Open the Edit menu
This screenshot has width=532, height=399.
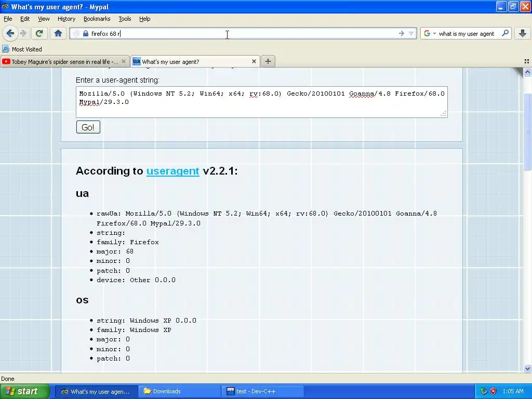click(x=25, y=19)
